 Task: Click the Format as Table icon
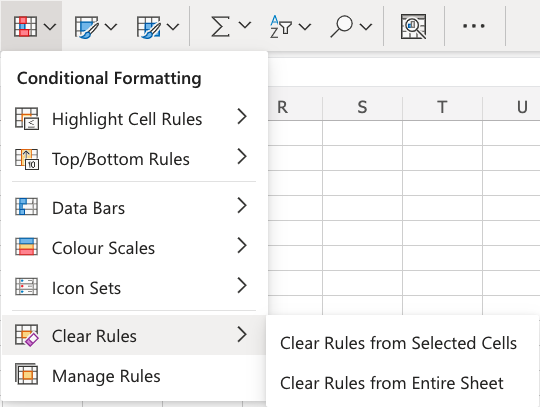(x=86, y=27)
